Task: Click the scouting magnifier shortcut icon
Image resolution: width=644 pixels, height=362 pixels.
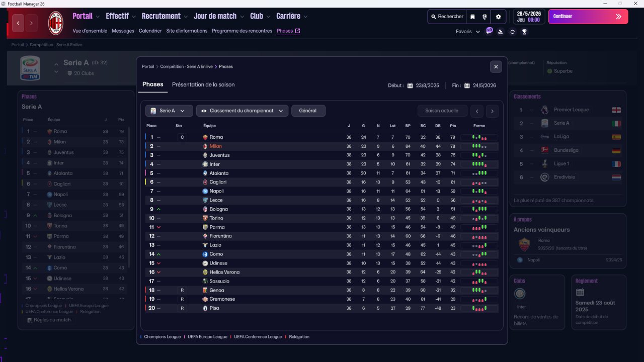Action: [x=500, y=32]
